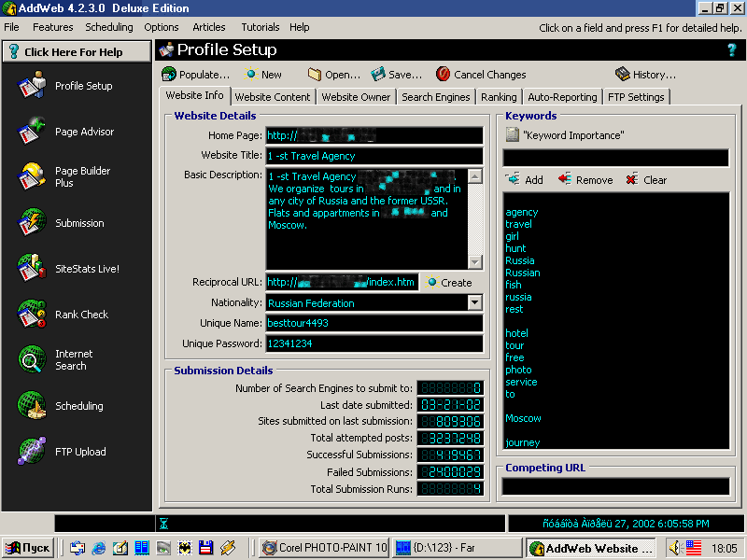Click the Reciprocal URL field
This screenshot has height=560, width=747.
click(342, 282)
